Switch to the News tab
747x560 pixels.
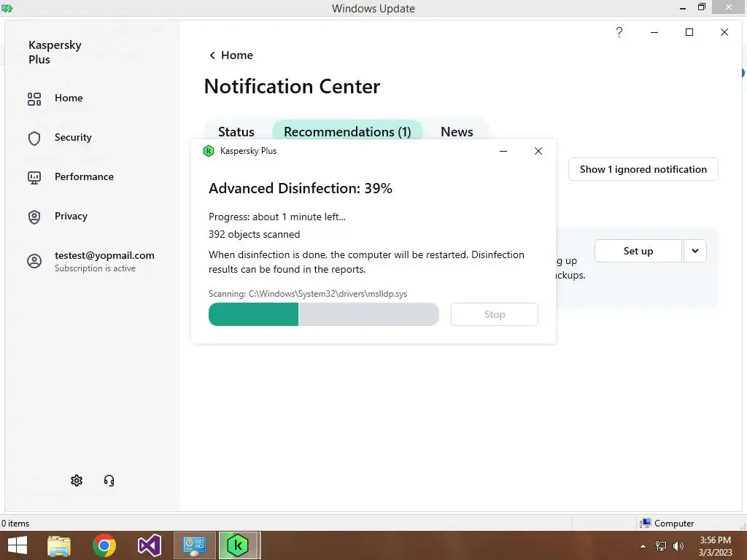point(457,132)
